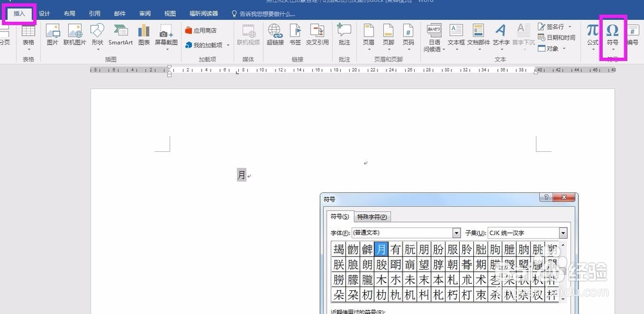Close the 符号 dialog

(563, 198)
